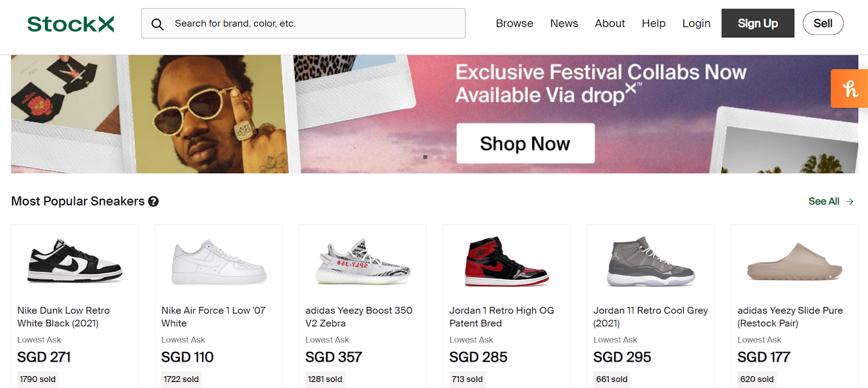Screen dimensions: 868x388
Task: Click the Login link
Action: click(x=696, y=23)
